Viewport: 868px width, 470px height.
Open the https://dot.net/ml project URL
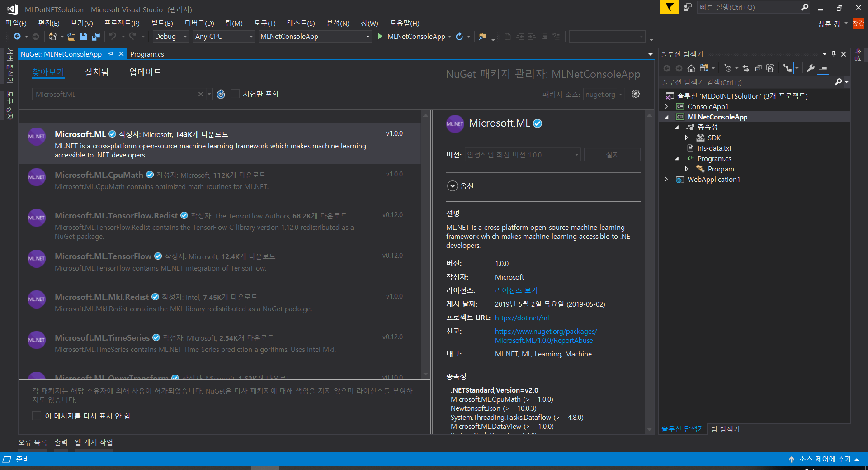[x=522, y=318]
